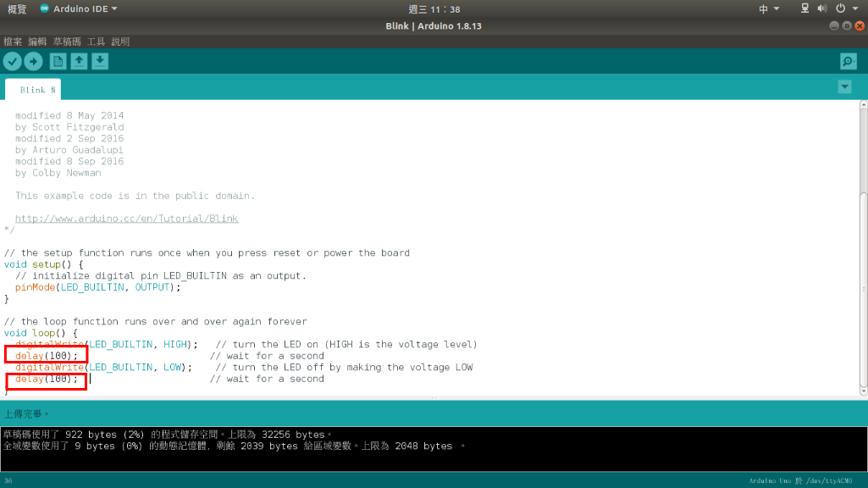The image size is (868, 488).
Task: Click the 'turn the LED on' comment
Action: pyautogui.click(x=346, y=345)
